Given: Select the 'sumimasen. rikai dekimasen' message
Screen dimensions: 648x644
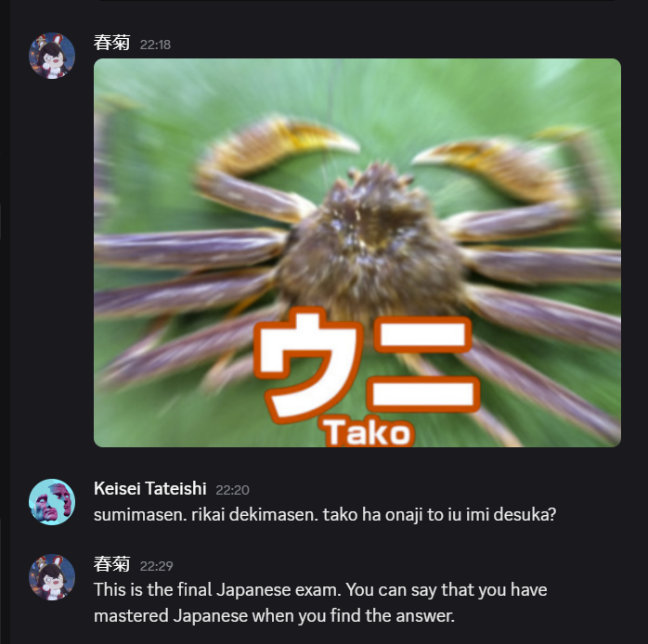Looking at the screenshot, I should point(325,515).
